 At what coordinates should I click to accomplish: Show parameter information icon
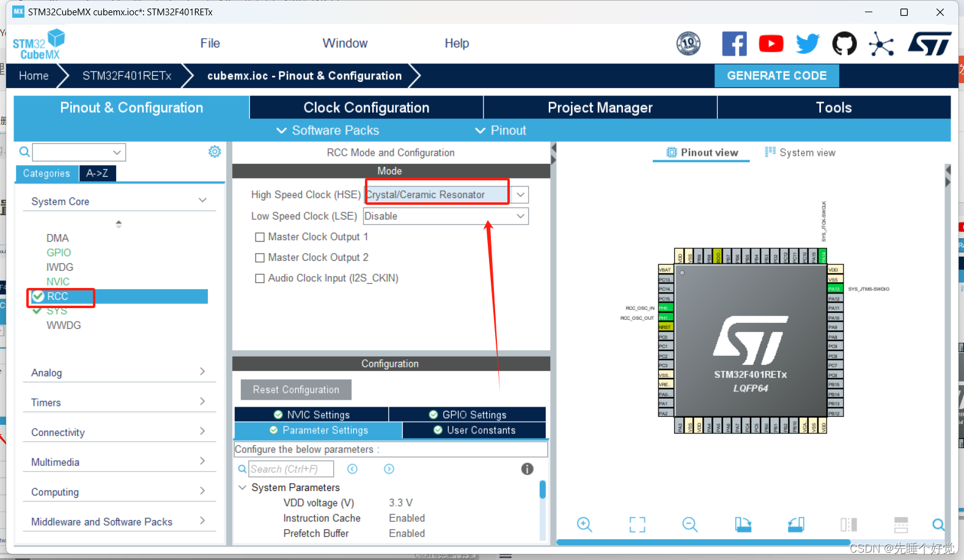[x=527, y=469]
